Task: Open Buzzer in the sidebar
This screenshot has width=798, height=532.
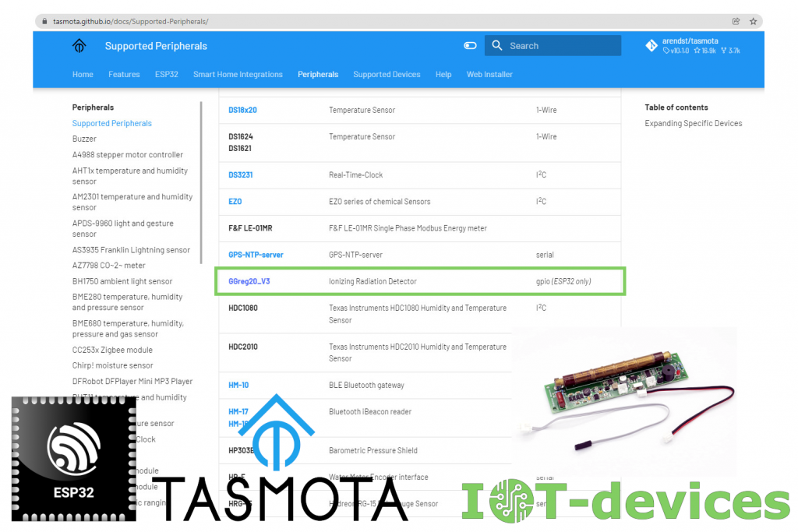Action: pyautogui.click(x=84, y=139)
